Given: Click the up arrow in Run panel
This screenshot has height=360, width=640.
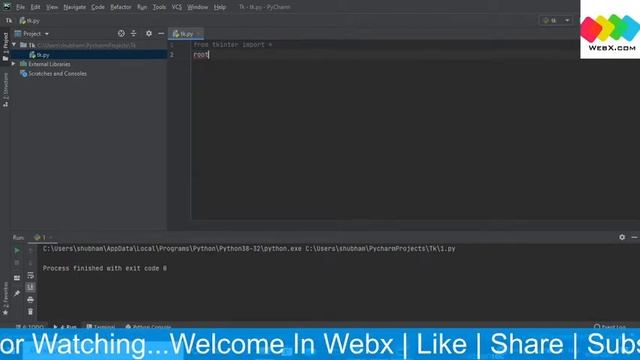Looking at the screenshot, I should pos(31,250).
